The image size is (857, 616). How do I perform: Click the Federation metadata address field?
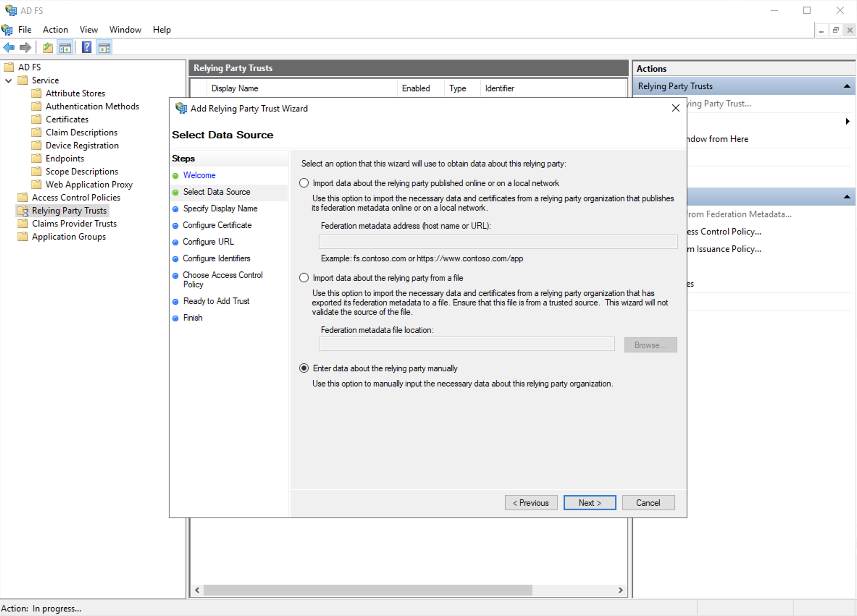tap(498, 241)
